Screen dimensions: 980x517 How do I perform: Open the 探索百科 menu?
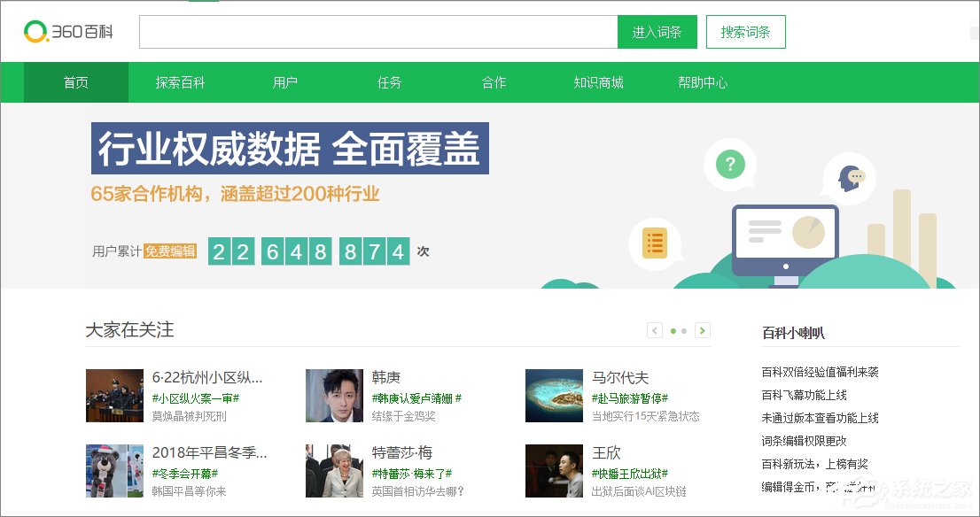(180, 82)
